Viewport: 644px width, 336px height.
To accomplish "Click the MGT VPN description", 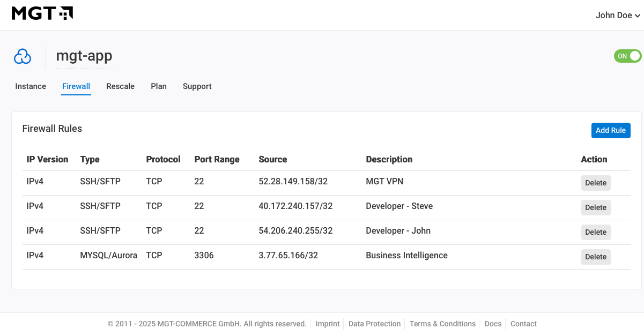I will 384,182.
